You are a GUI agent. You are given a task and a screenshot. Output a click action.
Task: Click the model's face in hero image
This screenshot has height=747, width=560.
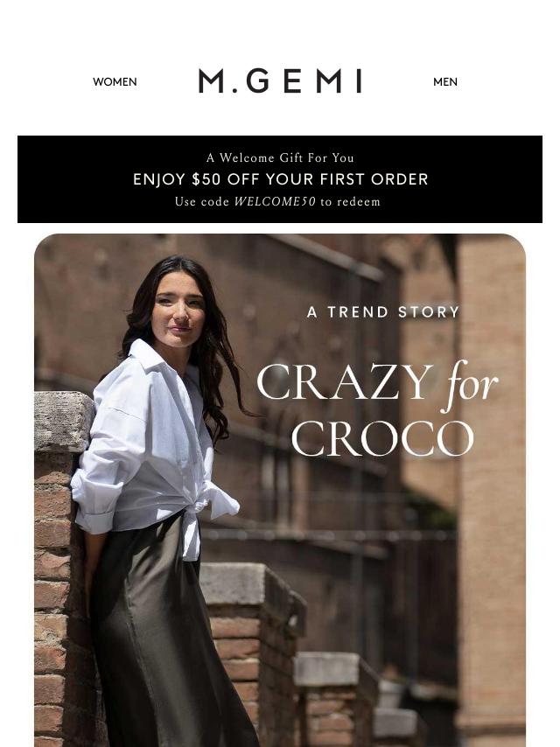(x=178, y=309)
